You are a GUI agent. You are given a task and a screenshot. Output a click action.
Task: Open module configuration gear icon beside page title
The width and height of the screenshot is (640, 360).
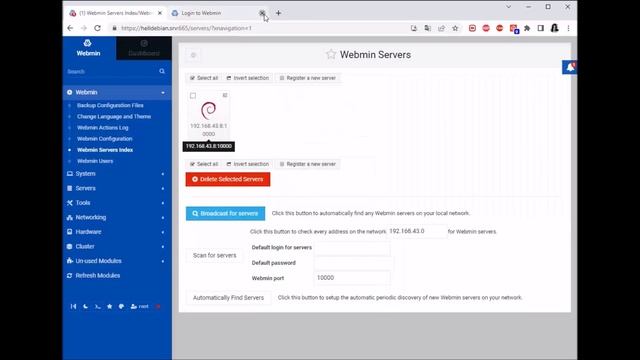pos(193,55)
